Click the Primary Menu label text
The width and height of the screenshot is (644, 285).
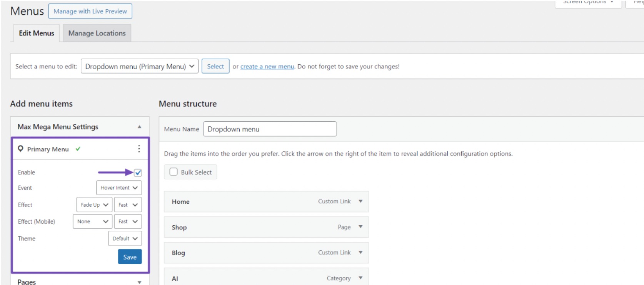click(x=48, y=149)
